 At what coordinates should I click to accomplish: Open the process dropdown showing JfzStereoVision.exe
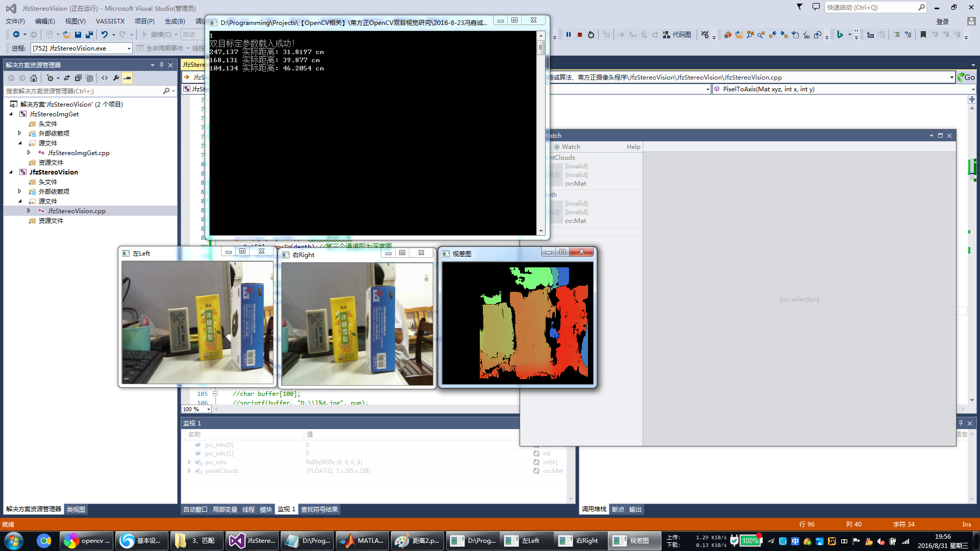coord(129,48)
